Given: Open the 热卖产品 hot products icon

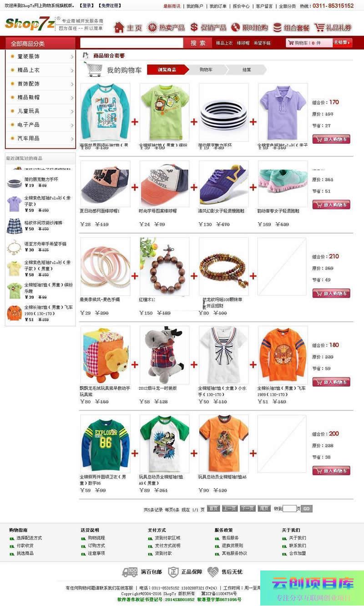Looking at the screenshot, I should pyautogui.click(x=152, y=27).
